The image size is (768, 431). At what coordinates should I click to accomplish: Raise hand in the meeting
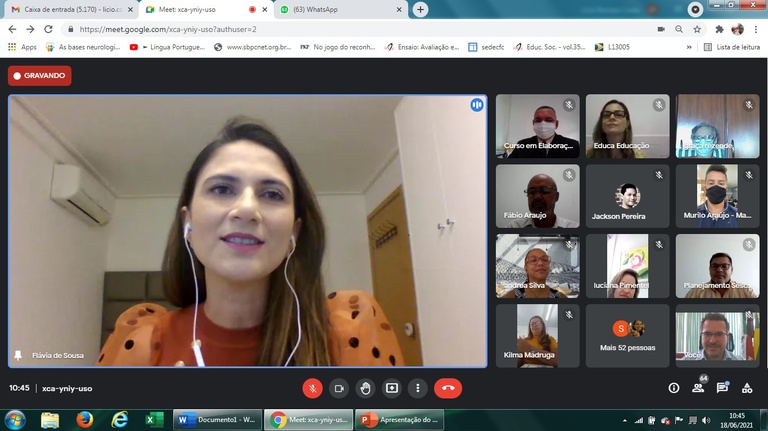pos(366,388)
